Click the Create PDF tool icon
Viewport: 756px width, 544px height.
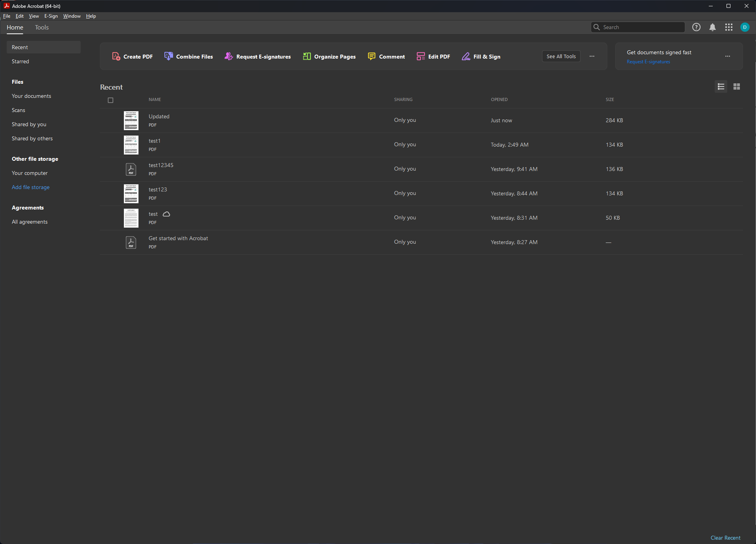point(116,57)
